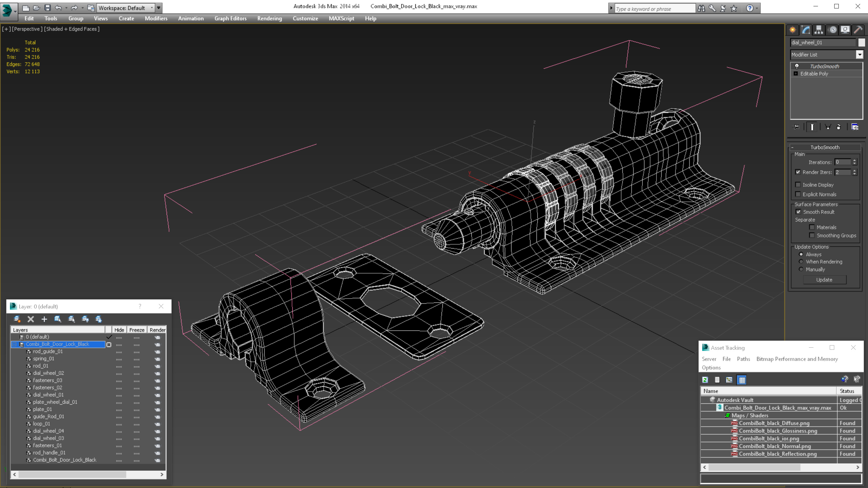The image size is (868, 488).
Task: Open the Modifier List dropdown
Action: coord(860,55)
